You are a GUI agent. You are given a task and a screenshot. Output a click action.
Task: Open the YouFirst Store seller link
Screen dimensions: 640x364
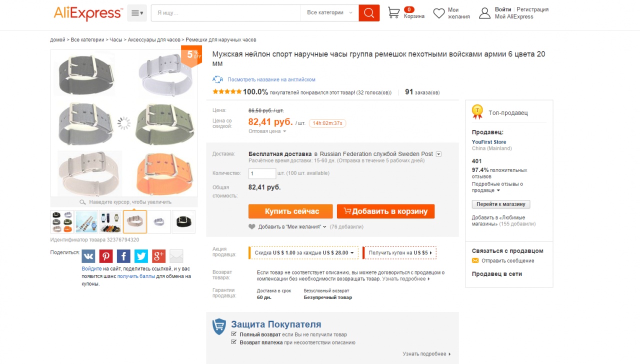[x=489, y=142]
